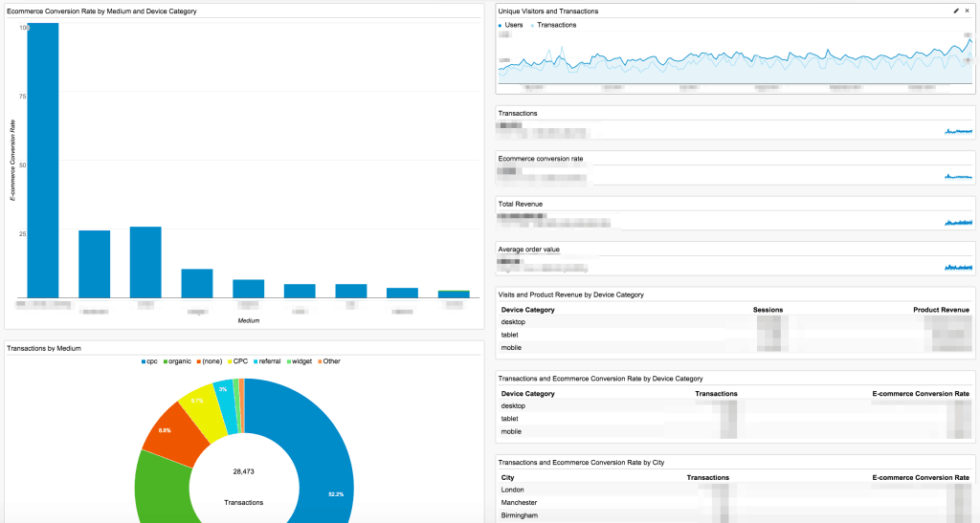The height and width of the screenshot is (523, 980).
Task: Click Transactions header in the Device Category conversion table
Action: click(x=716, y=394)
